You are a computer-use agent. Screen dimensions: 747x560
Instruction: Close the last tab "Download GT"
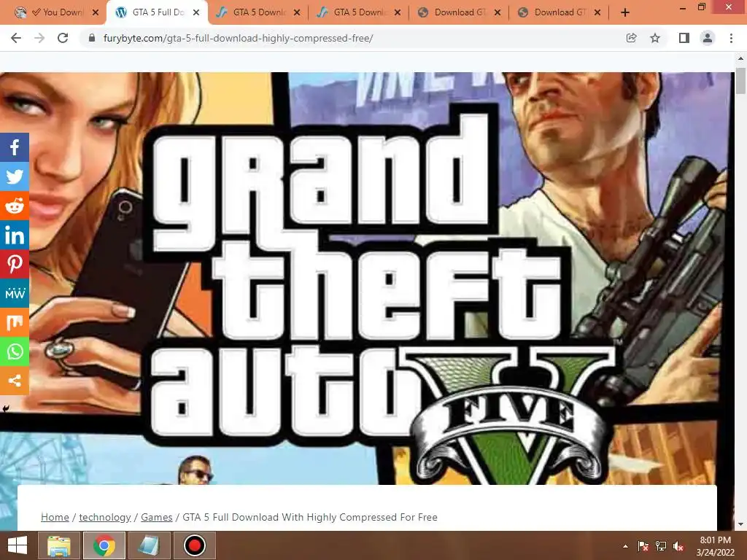pos(597,13)
